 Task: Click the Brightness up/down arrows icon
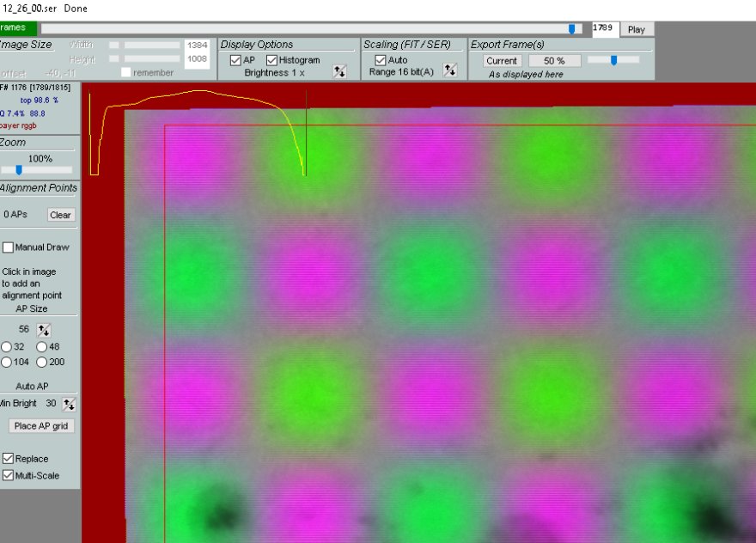tap(339, 72)
